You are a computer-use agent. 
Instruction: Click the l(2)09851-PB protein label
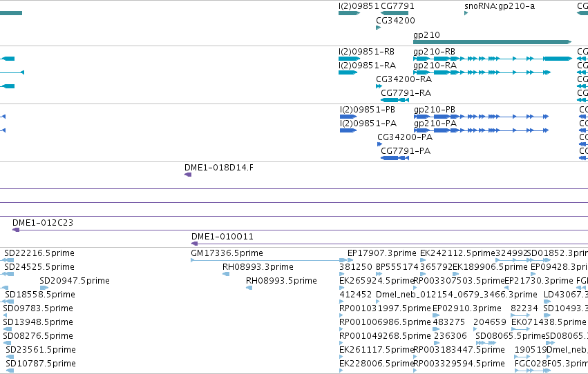pyautogui.click(x=368, y=110)
